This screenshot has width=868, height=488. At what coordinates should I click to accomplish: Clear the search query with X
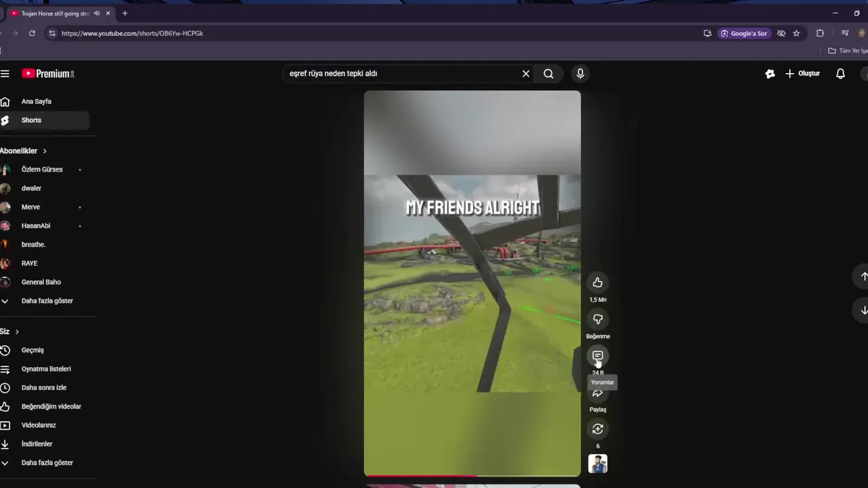click(x=526, y=73)
